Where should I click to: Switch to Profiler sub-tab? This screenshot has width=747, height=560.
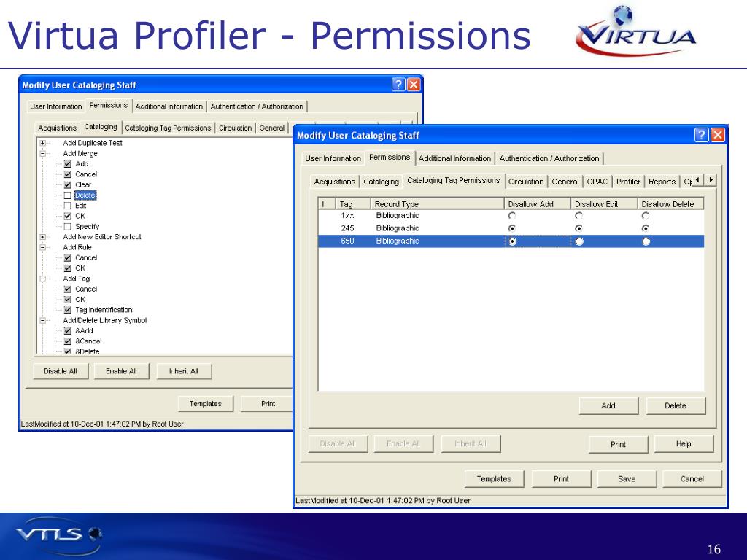pyautogui.click(x=628, y=182)
